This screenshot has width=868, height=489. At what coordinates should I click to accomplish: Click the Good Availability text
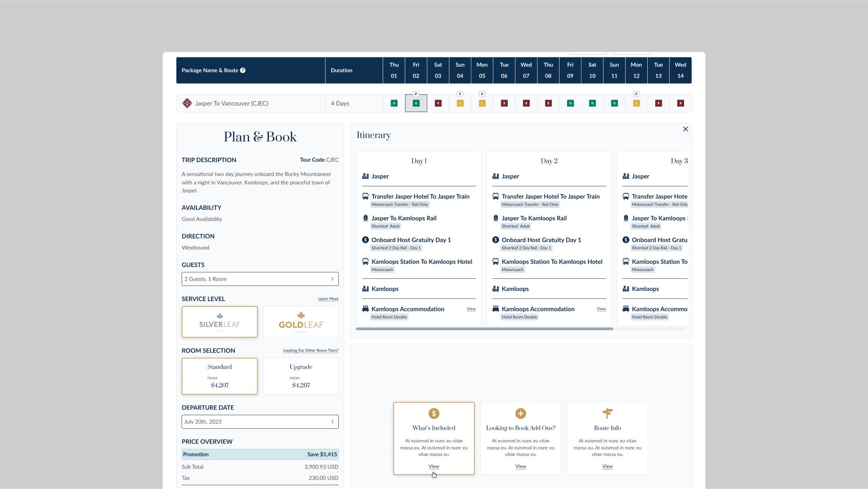coord(202,219)
